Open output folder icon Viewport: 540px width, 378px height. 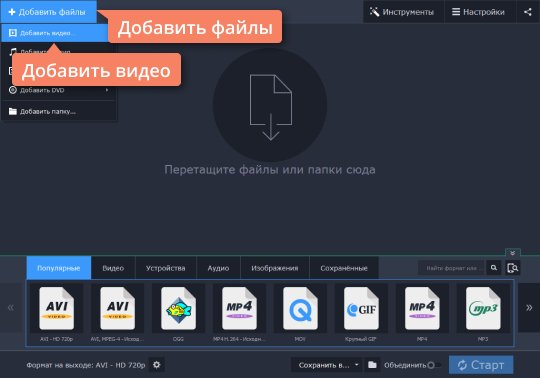click(372, 365)
